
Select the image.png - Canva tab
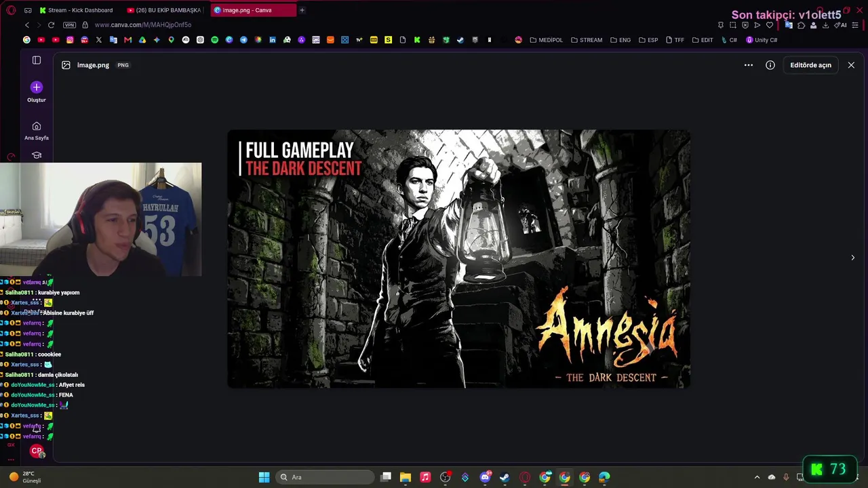(x=253, y=10)
